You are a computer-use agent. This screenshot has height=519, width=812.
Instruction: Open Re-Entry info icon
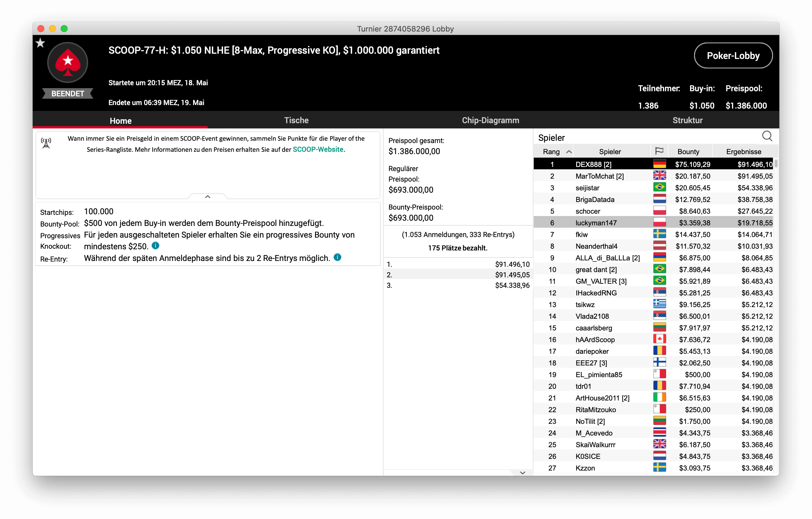[x=337, y=257]
